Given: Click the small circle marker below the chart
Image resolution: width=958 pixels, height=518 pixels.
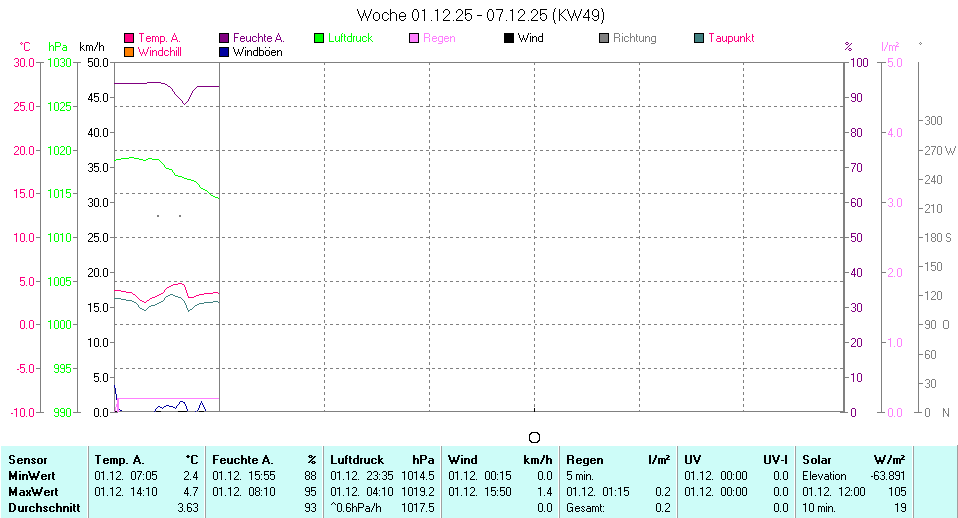Looking at the screenshot, I should pyautogui.click(x=534, y=437).
